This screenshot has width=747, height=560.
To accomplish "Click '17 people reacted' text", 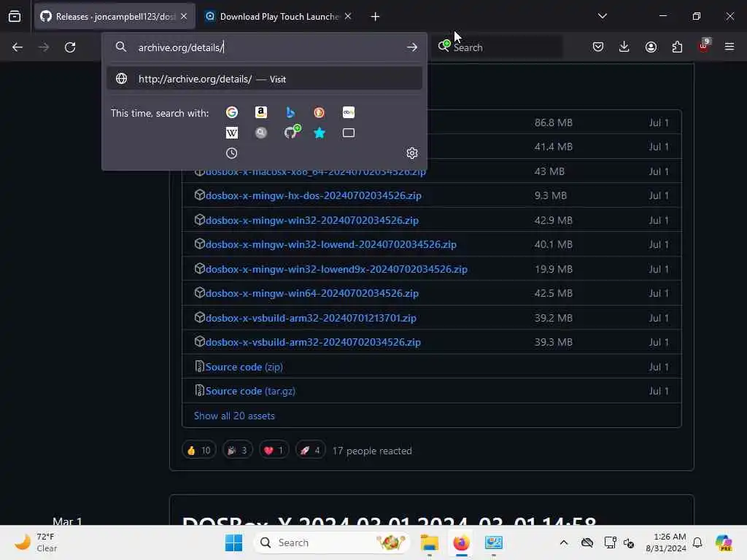I will pyautogui.click(x=371, y=451).
